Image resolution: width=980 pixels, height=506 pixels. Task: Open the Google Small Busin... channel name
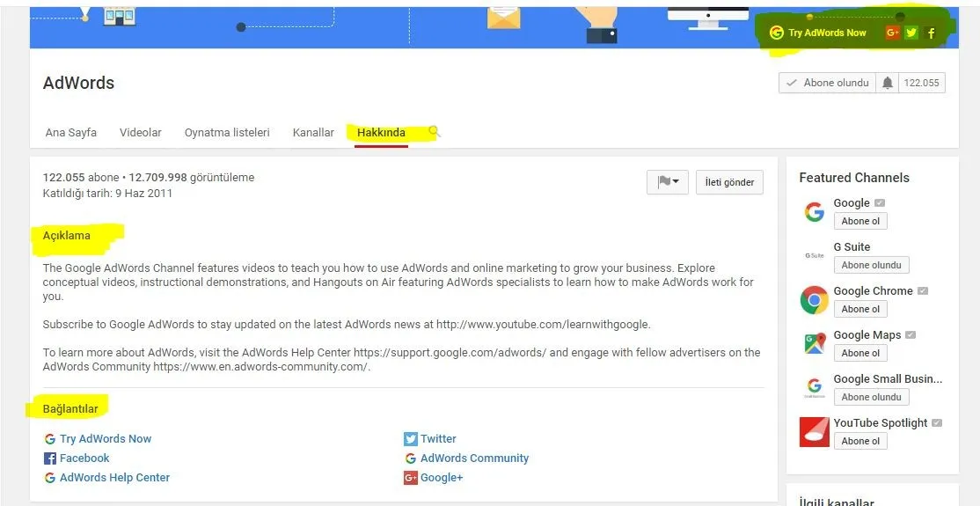pyautogui.click(x=889, y=379)
